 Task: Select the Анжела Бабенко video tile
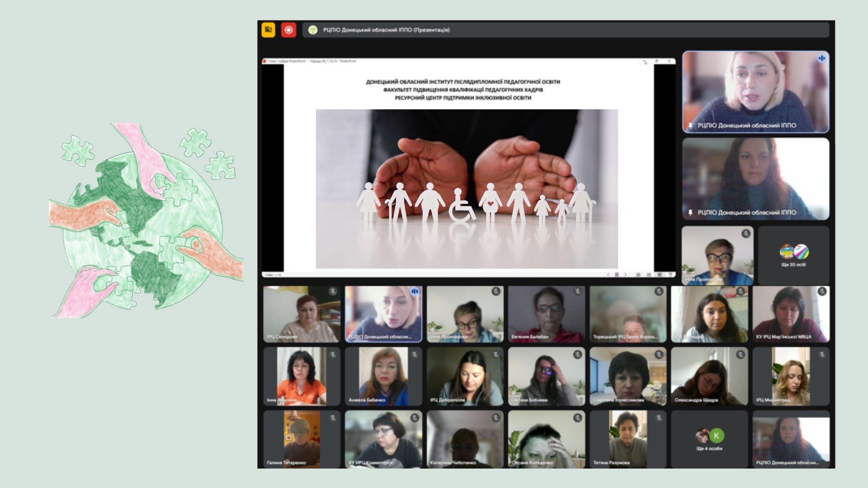pyautogui.click(x=383, y=376)
